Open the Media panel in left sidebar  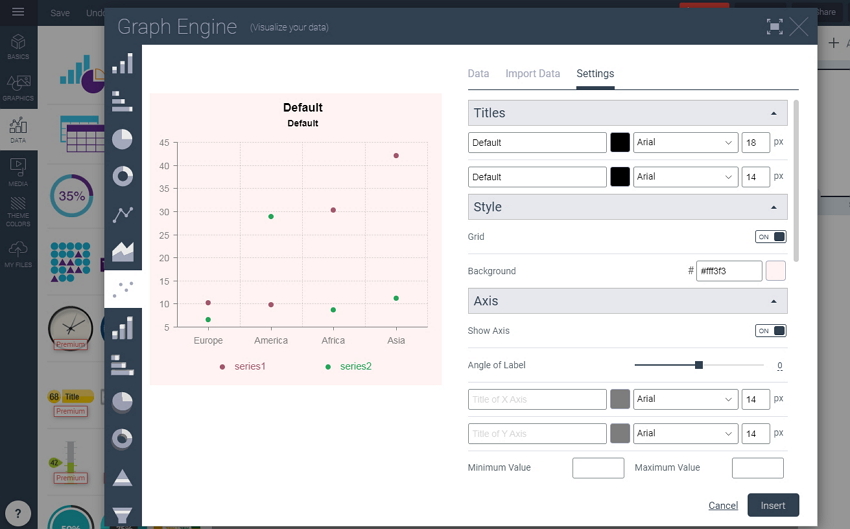(x=18, y=170)
